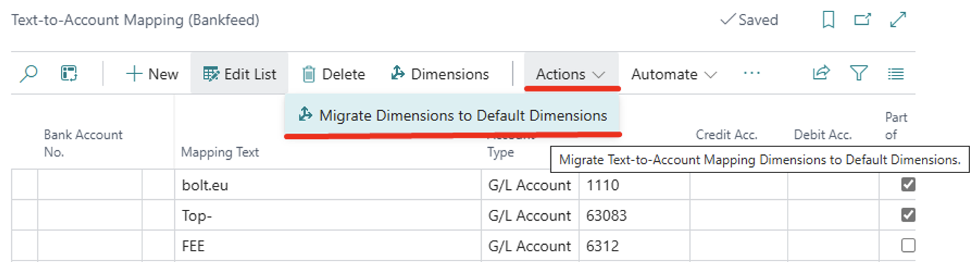Switch list view layout icon
The image size is (980, 262).
(x=896, y=74)
